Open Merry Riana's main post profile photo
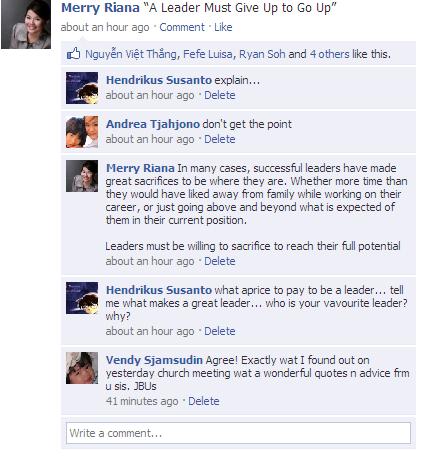This screenshot has width=440, height=457. [26, 24]
